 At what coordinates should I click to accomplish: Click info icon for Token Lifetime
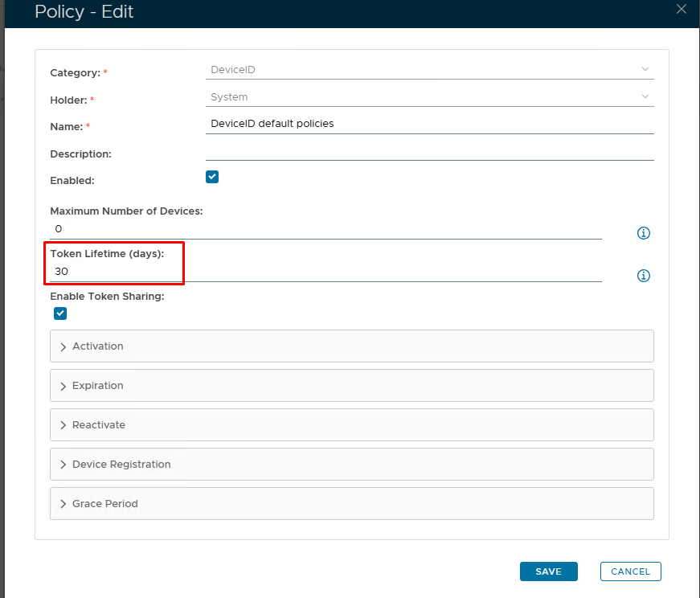[x=643, y=276]
